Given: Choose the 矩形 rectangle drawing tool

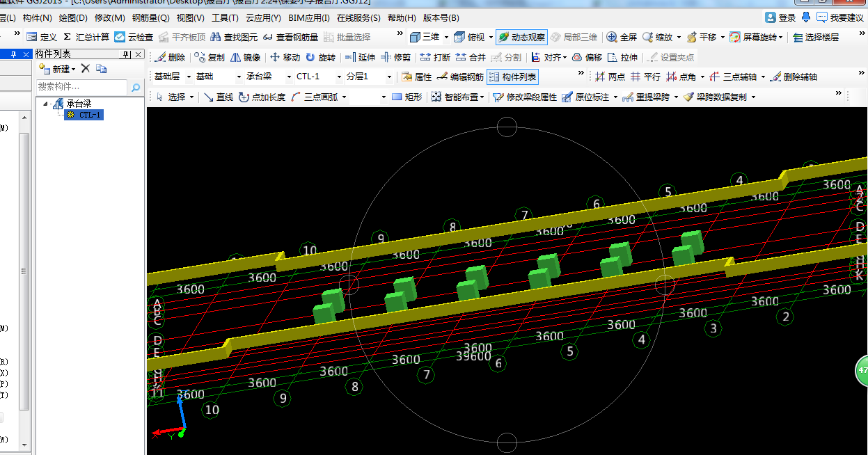Looking at the screenshot, I should [407, 97].
